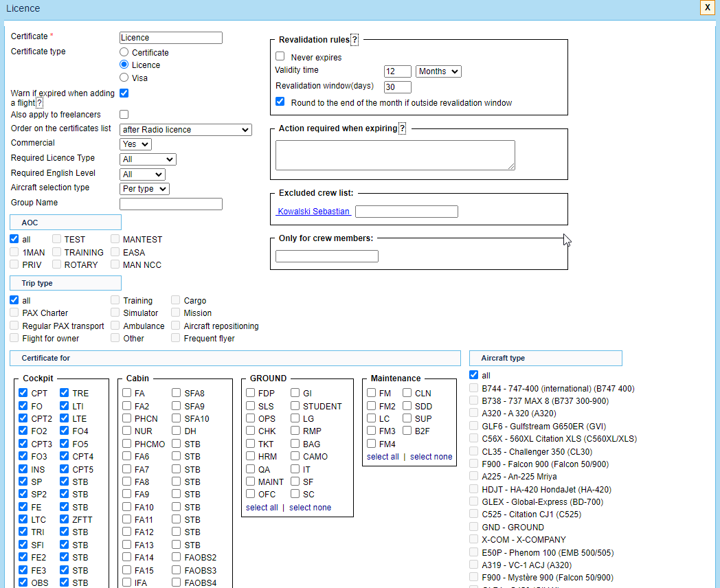Viewport: 720px width, 588px height.
Task: Check the SFA8 cabin checkbox
Action: click(177, 393)
